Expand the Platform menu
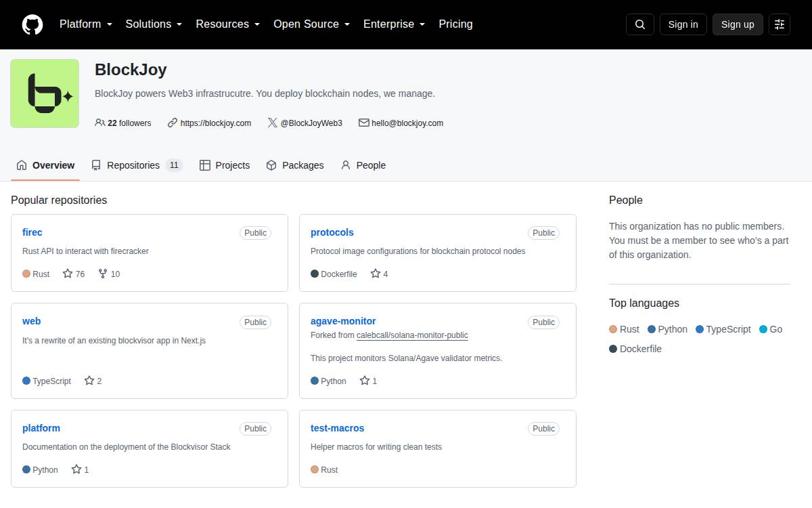 point(85,24)
